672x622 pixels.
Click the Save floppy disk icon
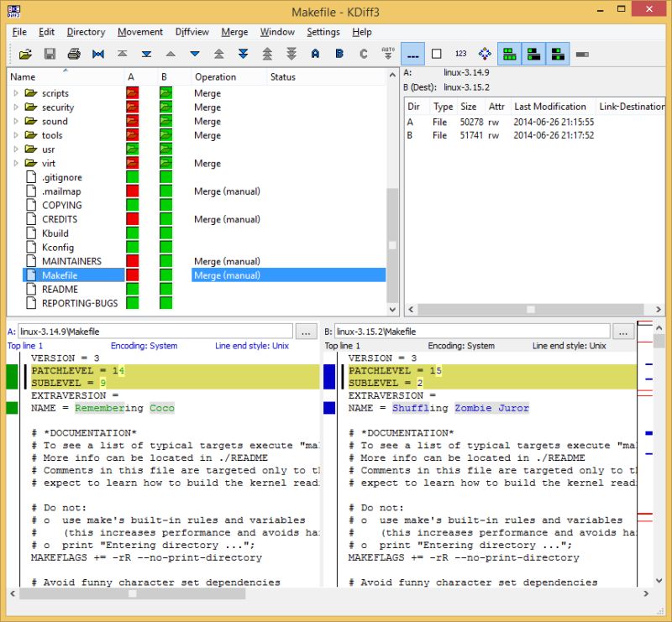[50, 54]
